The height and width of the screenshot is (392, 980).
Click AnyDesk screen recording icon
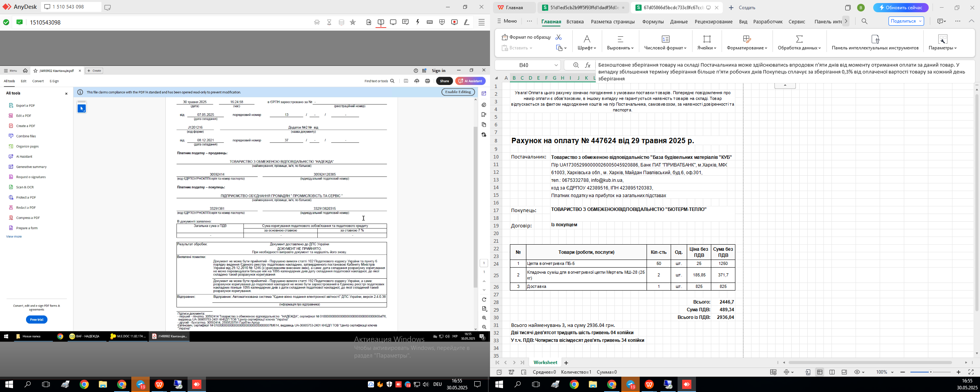click(x=454, y=22)
